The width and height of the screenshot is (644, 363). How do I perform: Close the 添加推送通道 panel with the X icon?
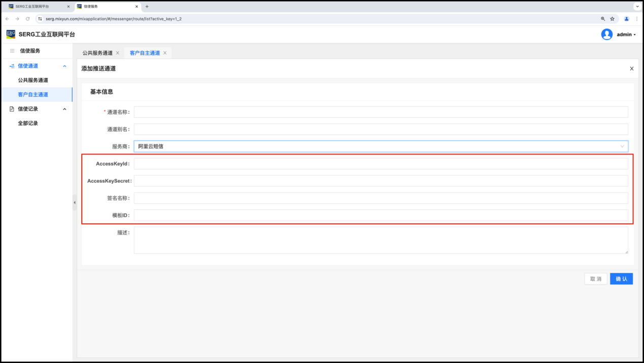coord(631,69)
